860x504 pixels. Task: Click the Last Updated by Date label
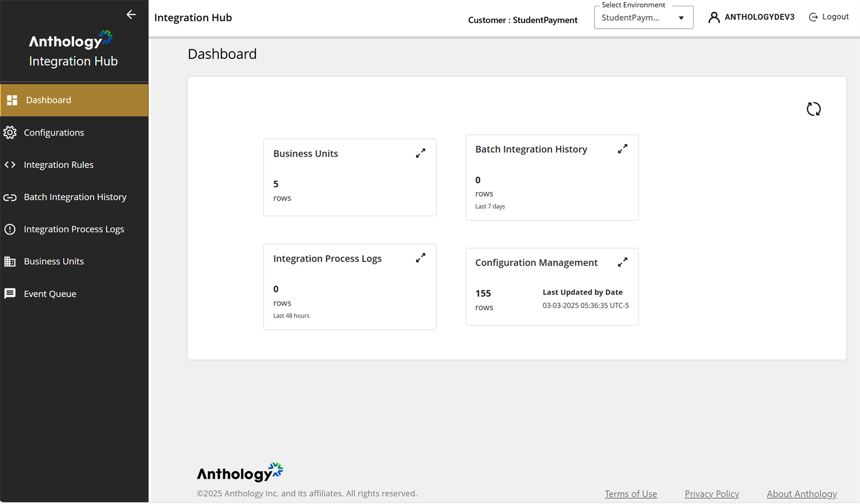pyautogui.click(x=582, y=292)
